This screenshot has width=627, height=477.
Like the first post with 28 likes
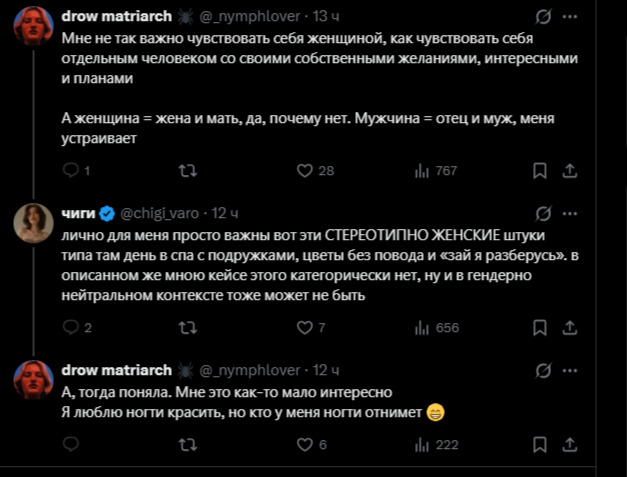tap(304, 171)
